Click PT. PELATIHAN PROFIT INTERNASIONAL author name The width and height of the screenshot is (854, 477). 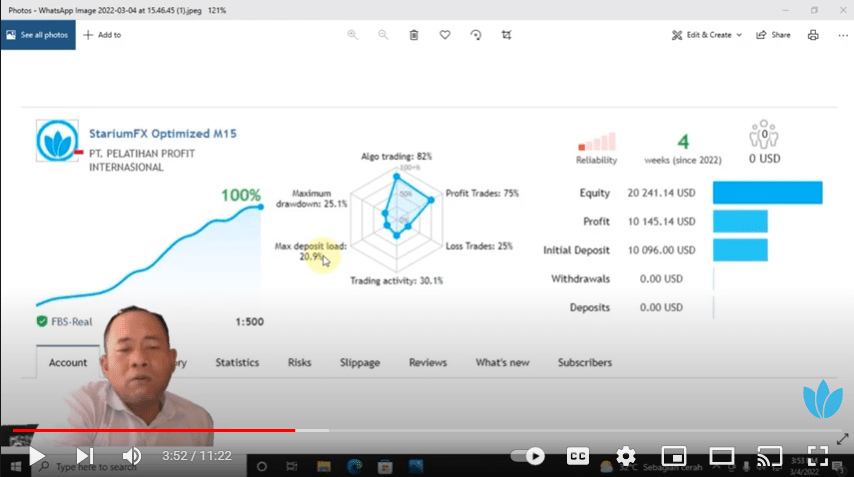[x=142, y=160]
